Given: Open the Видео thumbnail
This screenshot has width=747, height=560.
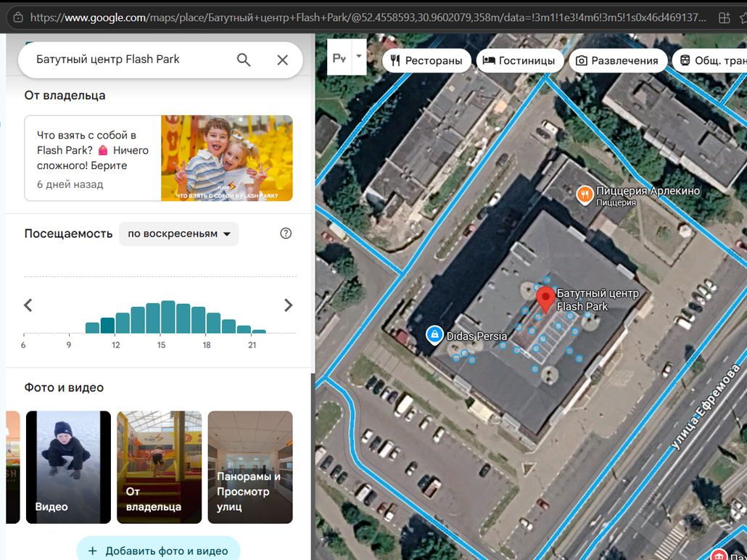Looking at the screenshot, I should pyautogui.click(x=68, y=467).
